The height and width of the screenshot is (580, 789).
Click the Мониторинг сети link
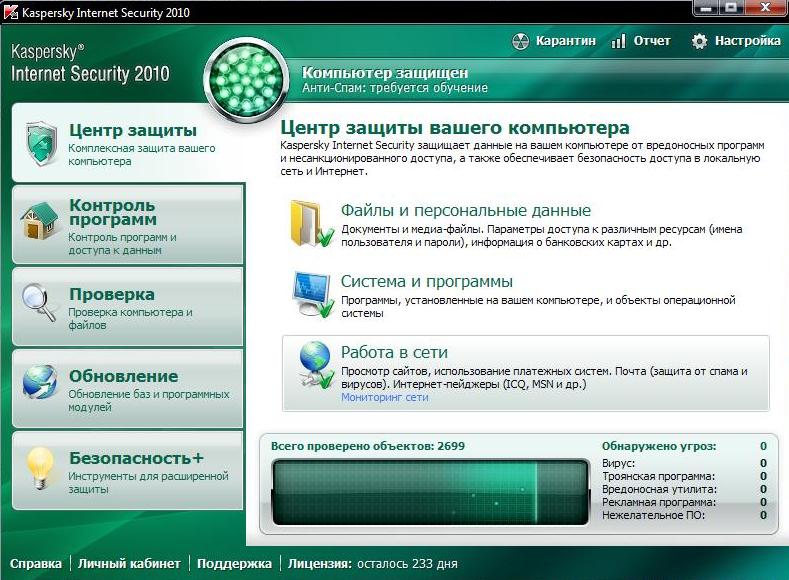385,397
